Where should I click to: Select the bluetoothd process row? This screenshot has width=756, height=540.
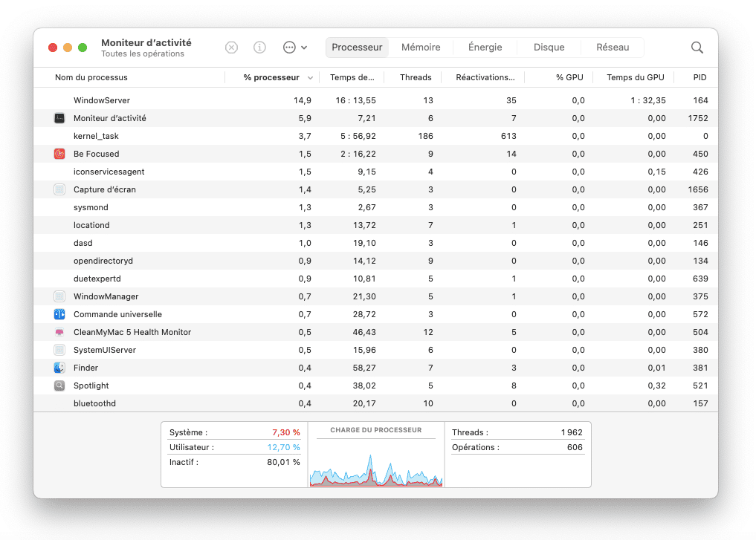[375, 403]
